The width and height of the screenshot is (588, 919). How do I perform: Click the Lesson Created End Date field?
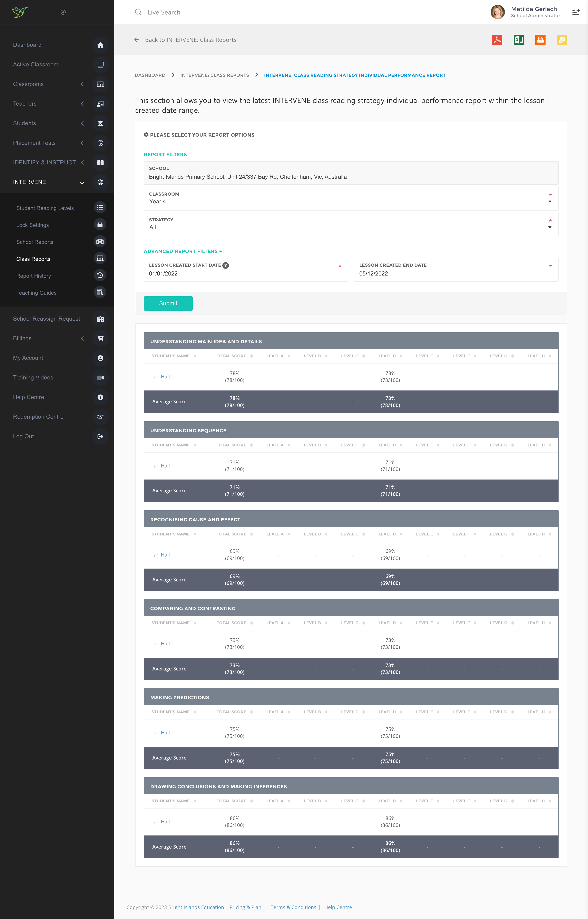click(x=455, y=273)
